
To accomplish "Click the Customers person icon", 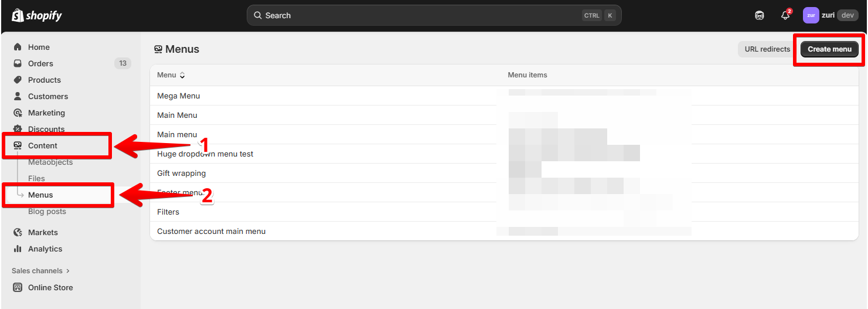I will click(18, 96).
